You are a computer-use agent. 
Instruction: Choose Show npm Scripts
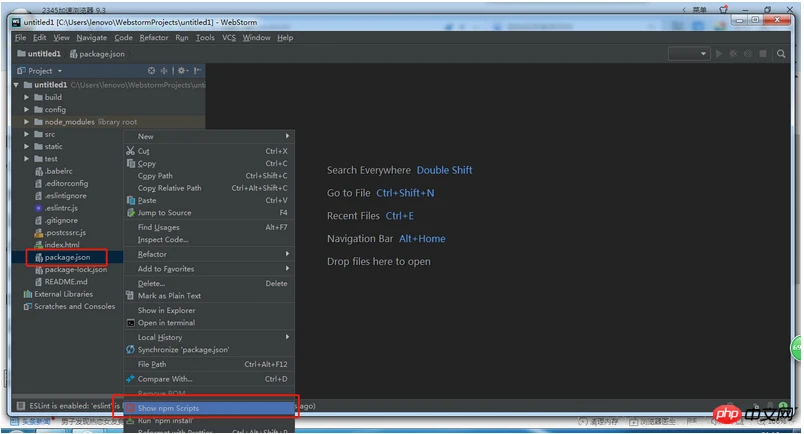(x=209, y=408)
